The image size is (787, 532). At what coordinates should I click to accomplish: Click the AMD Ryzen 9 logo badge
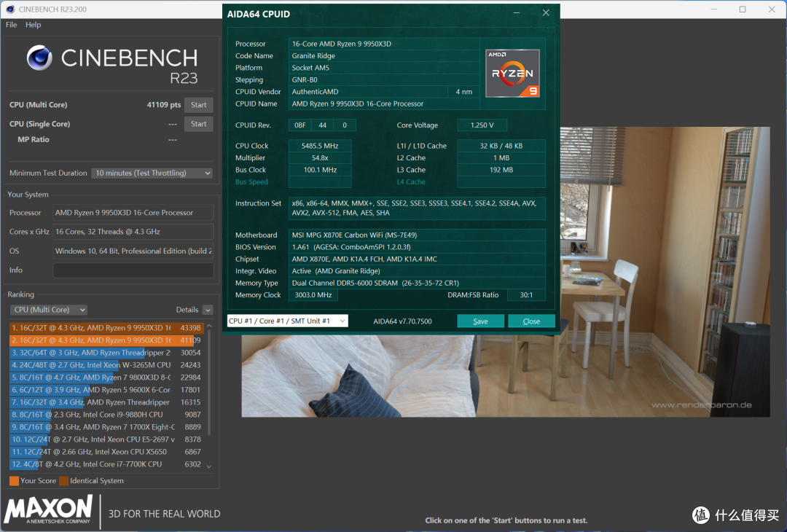(x=512, y=74)
